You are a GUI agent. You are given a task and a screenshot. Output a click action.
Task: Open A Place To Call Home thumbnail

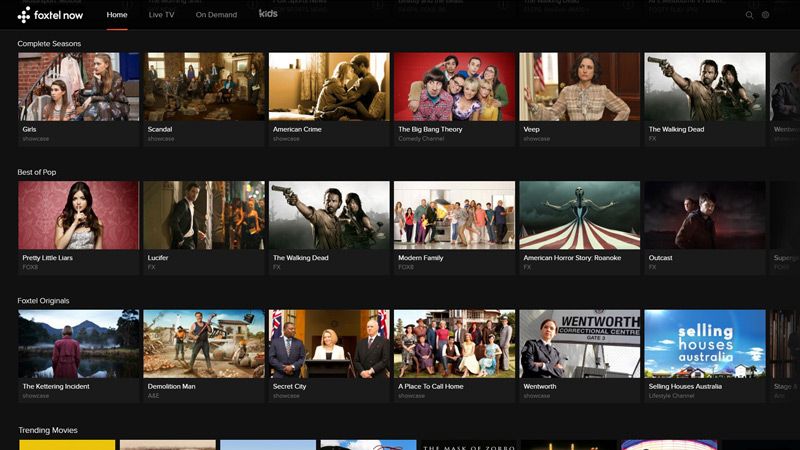click(x=455, y=344)
